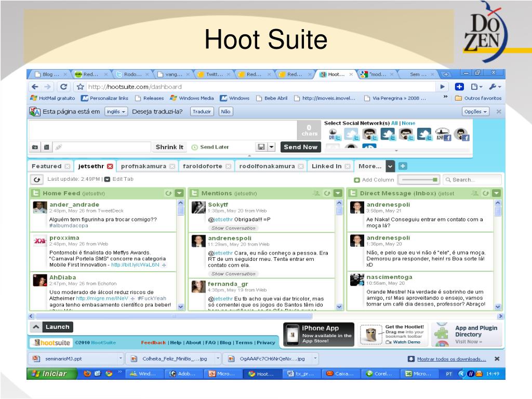Viewport: 532px width, 399px height.
Task: Open the ander_andrade username link
Action: [x=74, y=205]
